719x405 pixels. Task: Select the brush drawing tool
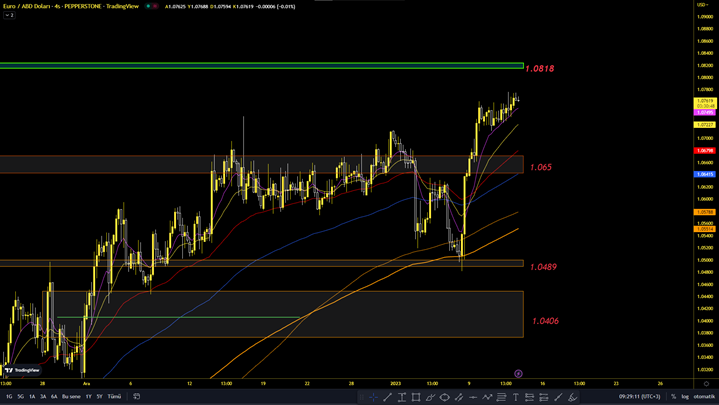[430, 397]
